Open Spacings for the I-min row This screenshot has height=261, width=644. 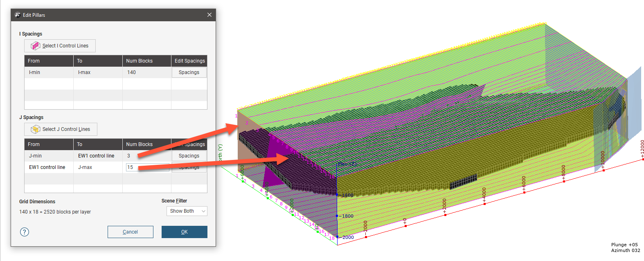(x=189, y=72)
